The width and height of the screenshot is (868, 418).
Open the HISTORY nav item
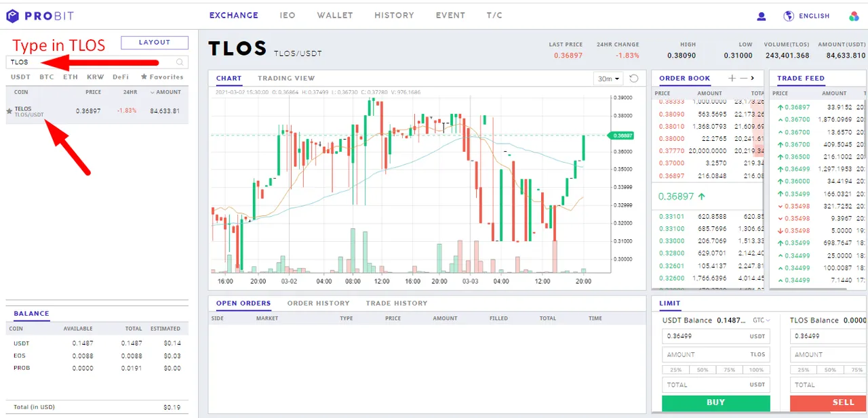(x=394, y=16)
